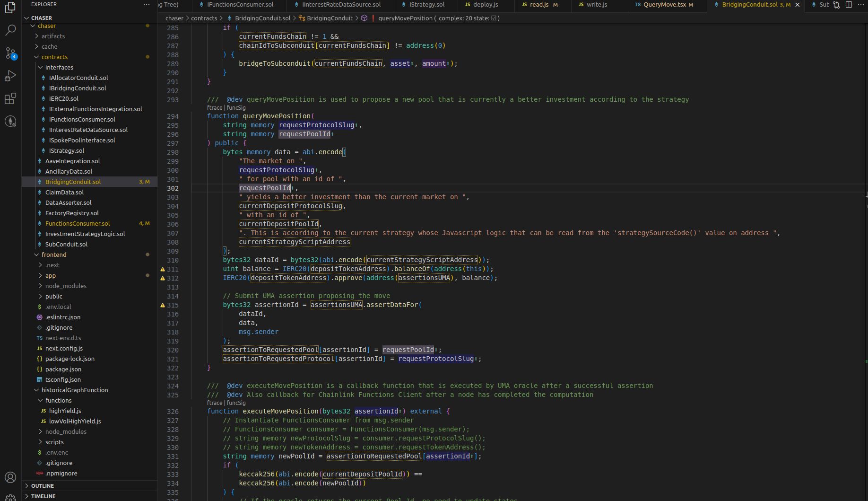Close the BridgingConduit.sol editor tab
This screenshot has width=868, height=501.
[798, 5]
